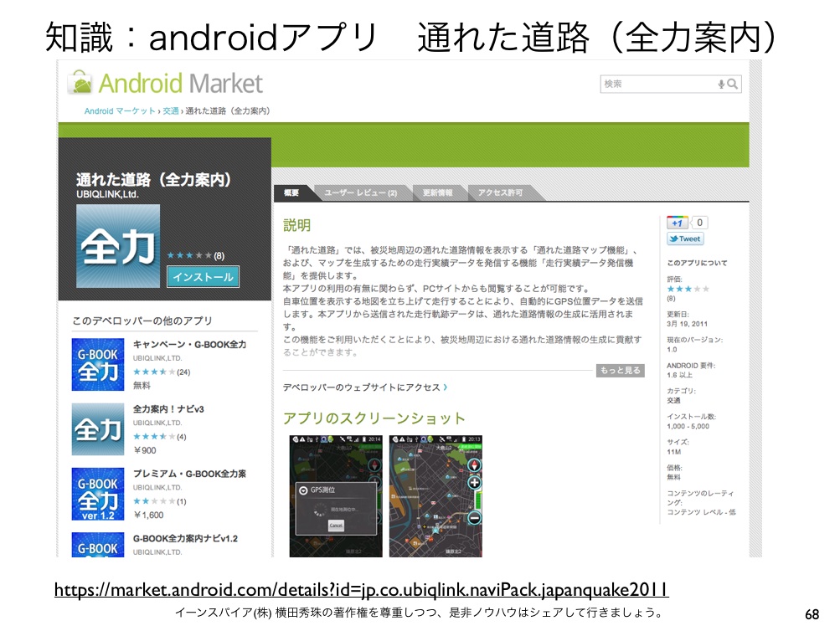Open the map screenshot thumbnail

tap(435, 496)
